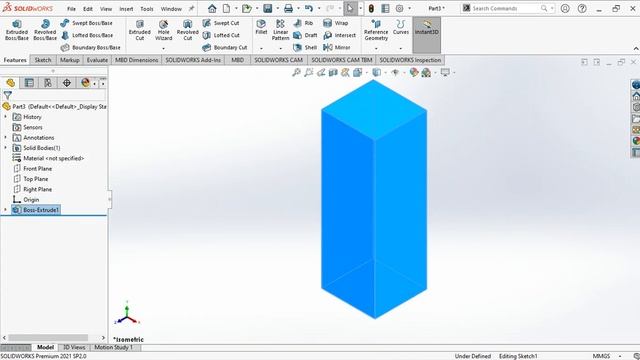Screen dimensions: 640x360
Task: Click the Fillet tool
Action: coord(261,27)
